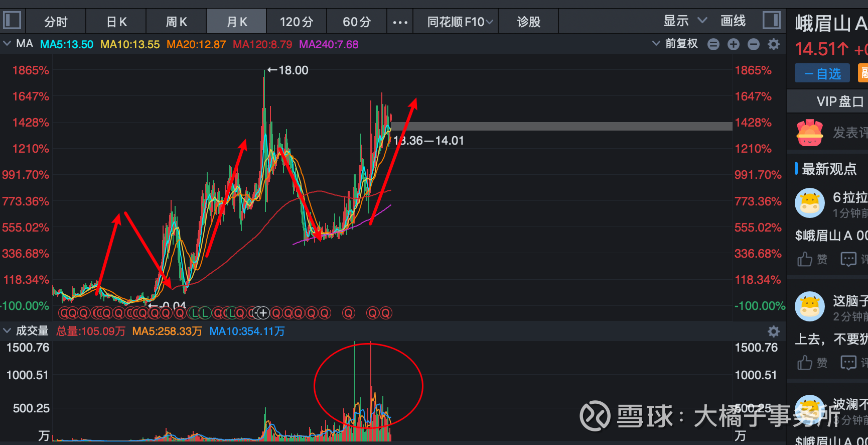Toggle the right sidebar panel icon
868x445 pixels.
(x=772, y=21)
